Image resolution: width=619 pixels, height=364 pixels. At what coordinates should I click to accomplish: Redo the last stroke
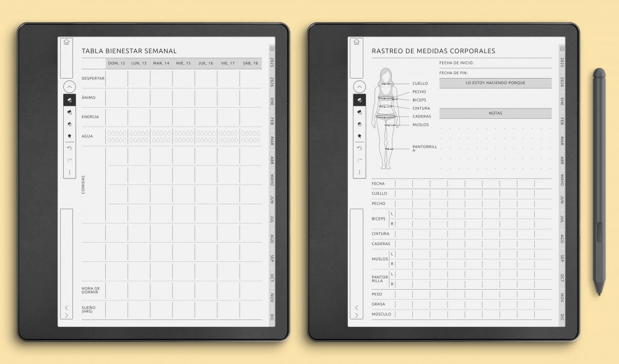pos(69,159)
